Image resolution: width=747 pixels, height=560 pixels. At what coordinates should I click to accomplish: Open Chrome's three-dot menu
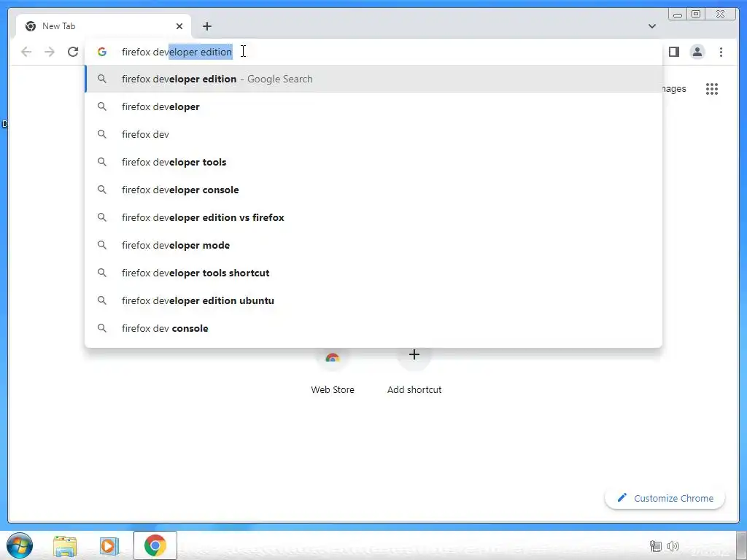(721, 52)
